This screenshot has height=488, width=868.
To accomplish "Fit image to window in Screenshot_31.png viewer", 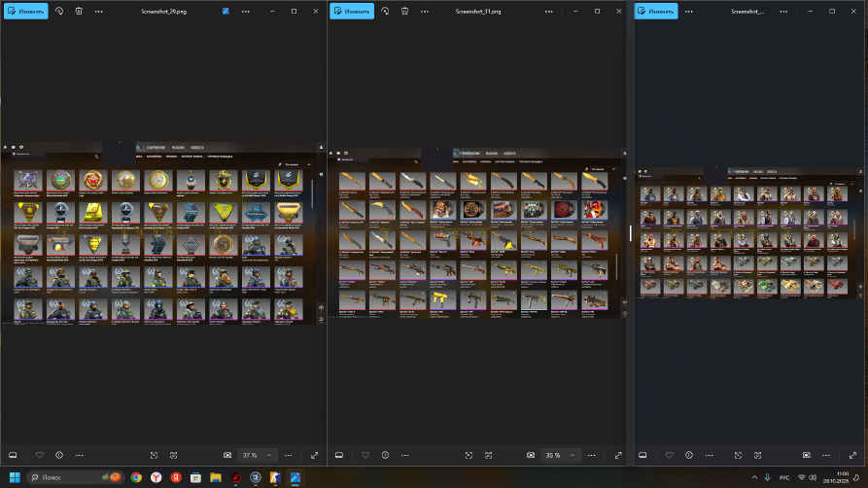I will 469,455.
